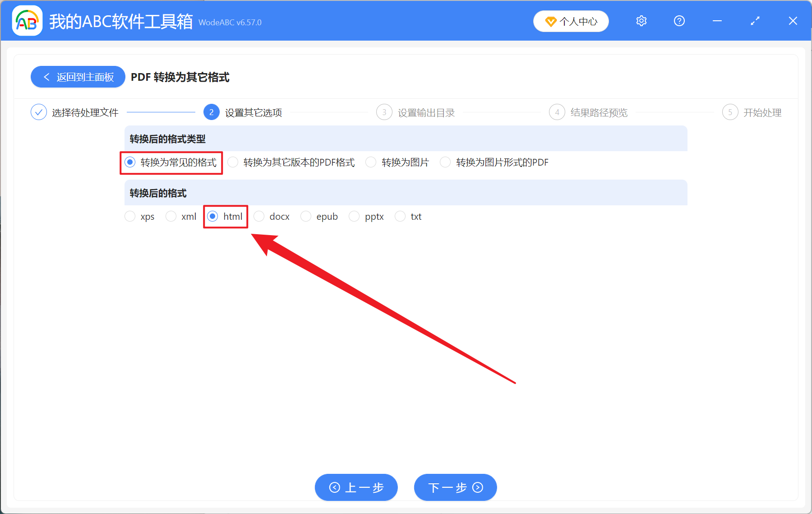Open the settings gear in the title bar
812x514 pixels.
click(641, 21)
